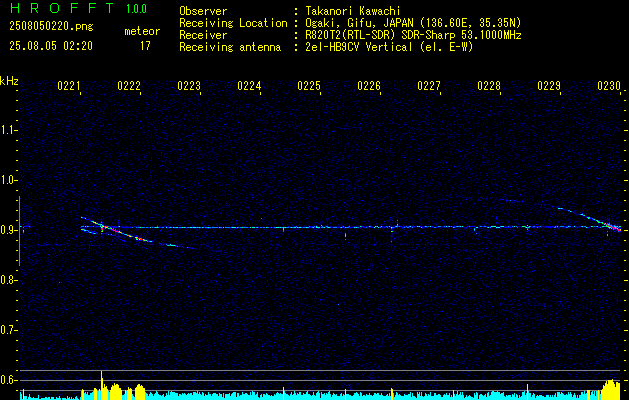Click the Receiver field label

click(203, 35)
